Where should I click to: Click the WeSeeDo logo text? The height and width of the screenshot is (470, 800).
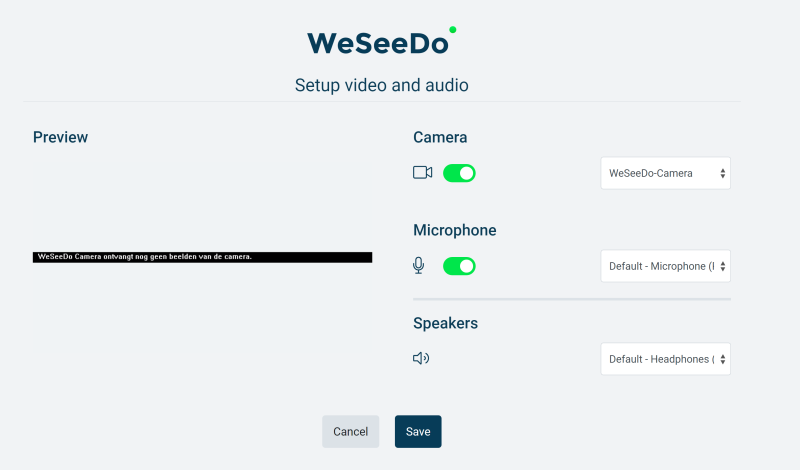point(378,42)
